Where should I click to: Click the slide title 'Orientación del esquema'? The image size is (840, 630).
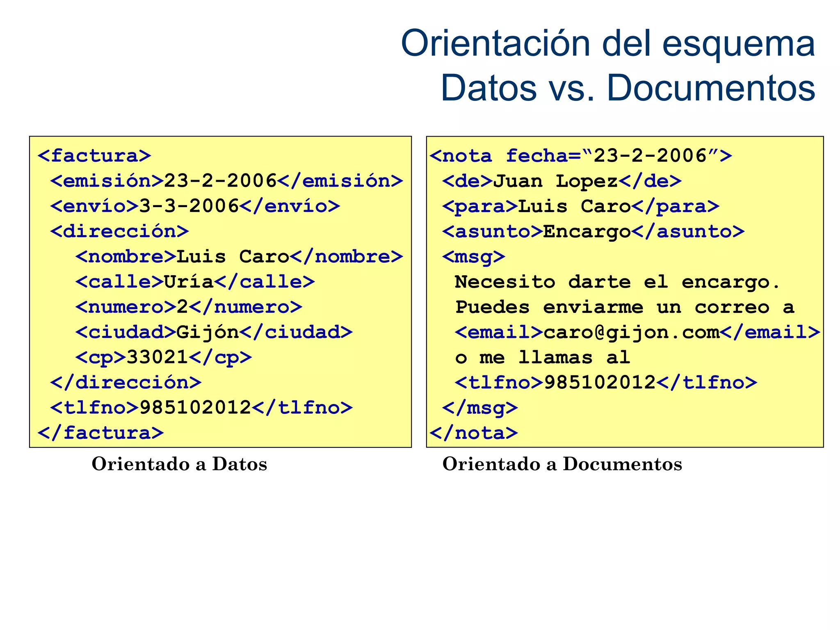pyautogui.click(x=608, y=45)
